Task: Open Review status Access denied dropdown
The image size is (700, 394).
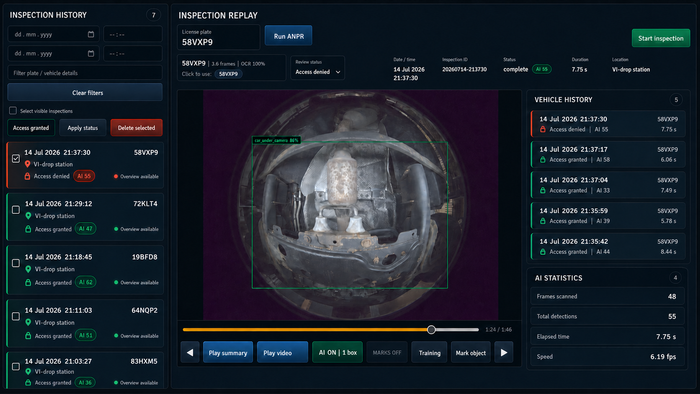Action: pos(317,68)
